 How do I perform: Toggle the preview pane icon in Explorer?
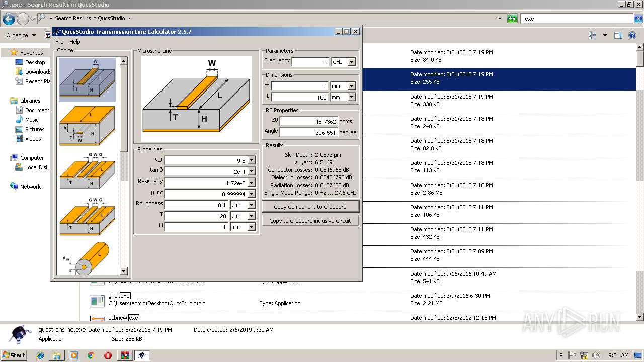[618, 35]
